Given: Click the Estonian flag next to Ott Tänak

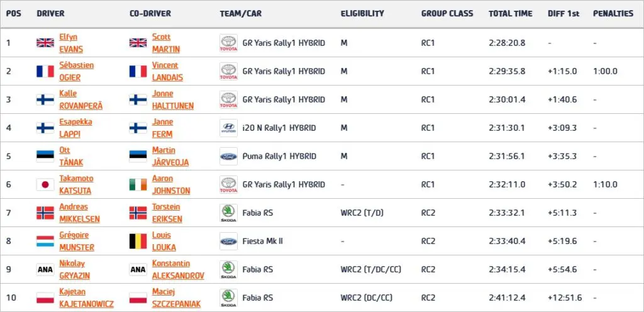Looking at the screenshot, I should pos(45,157).
